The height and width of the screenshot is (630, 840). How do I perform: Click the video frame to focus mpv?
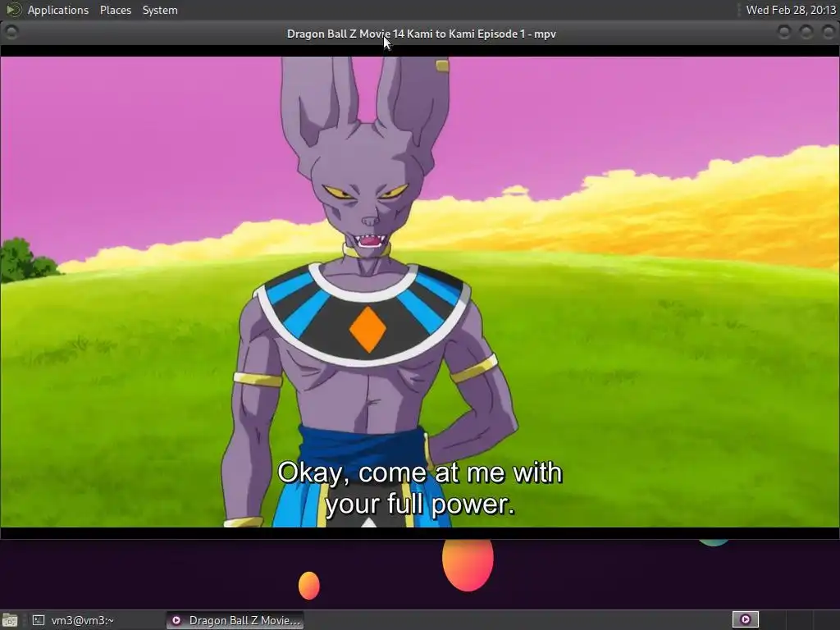pyautogui.click(x=420, y=292)
